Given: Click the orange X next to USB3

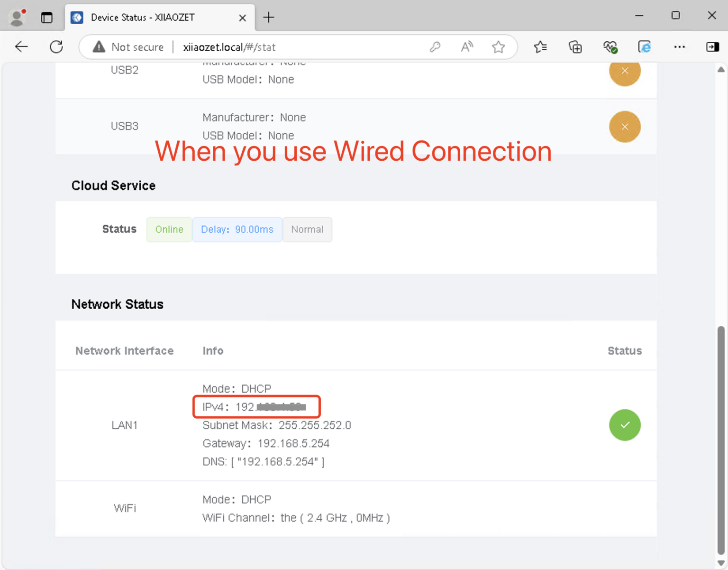Looking at the screenshot, I should pyautogui.click(x=625, y=127).
